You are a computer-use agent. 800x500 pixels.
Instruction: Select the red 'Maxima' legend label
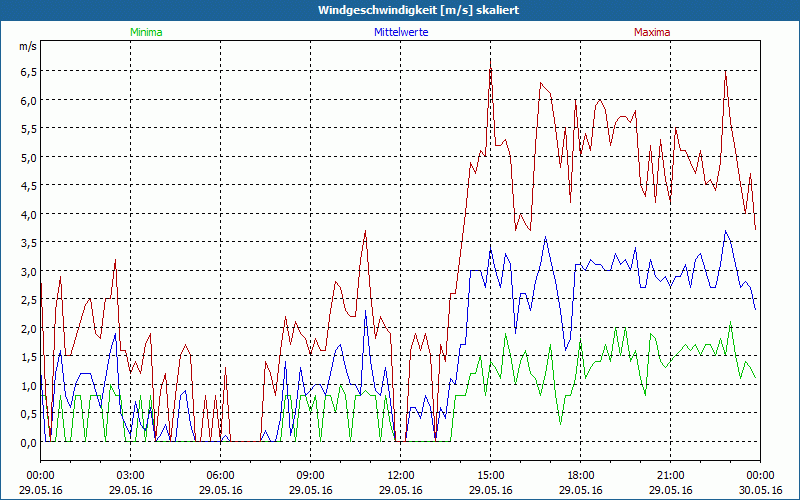point(652,32)
